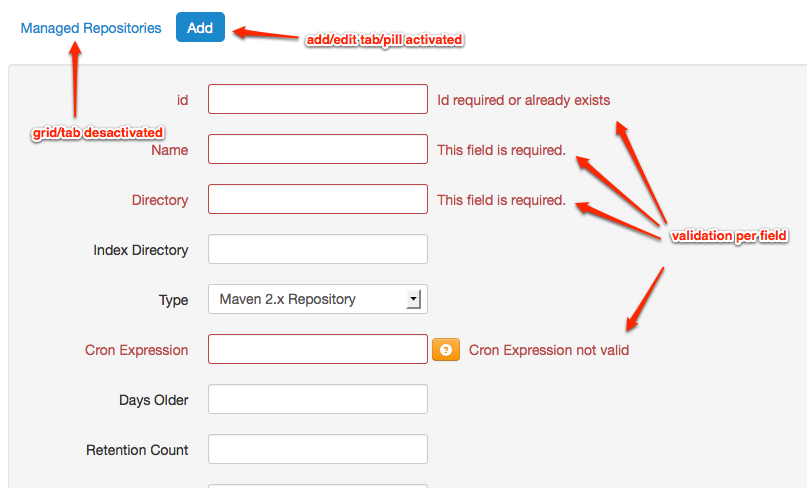Screen dimensions: 807x488
Task: Switch to the Managed Repositories tab
Action: click(91, 28)
